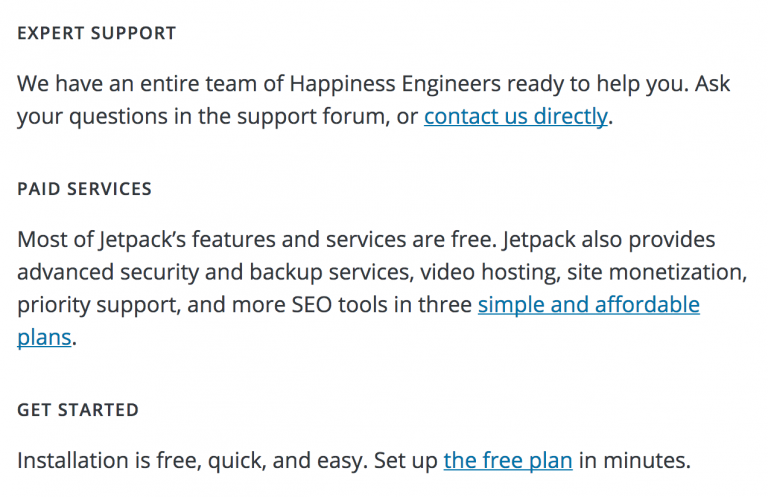Click "the free plan" link
This screenshot has height=497, width=768.
(x=507, y=461)
